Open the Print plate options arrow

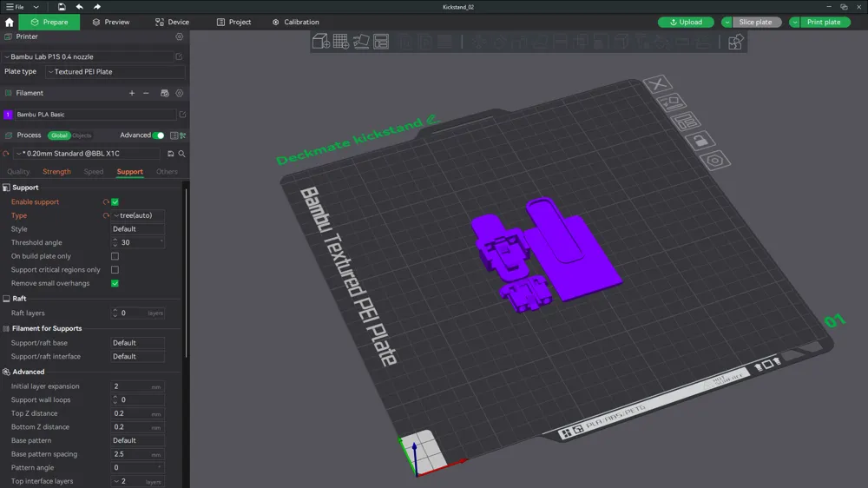tap(794, 23)
